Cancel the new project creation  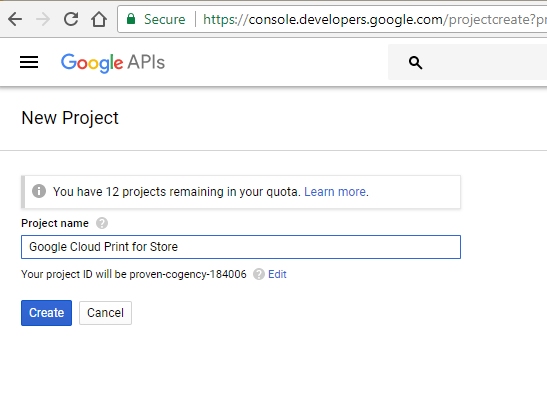tap(105, 313)
